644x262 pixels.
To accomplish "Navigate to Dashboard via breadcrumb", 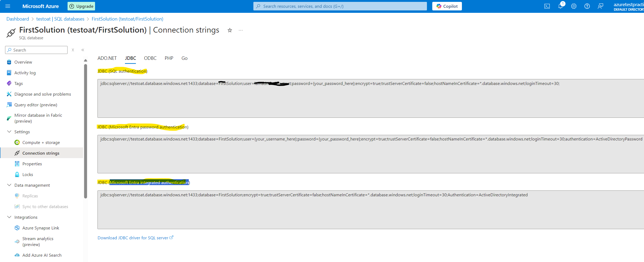I will point(18,19).
